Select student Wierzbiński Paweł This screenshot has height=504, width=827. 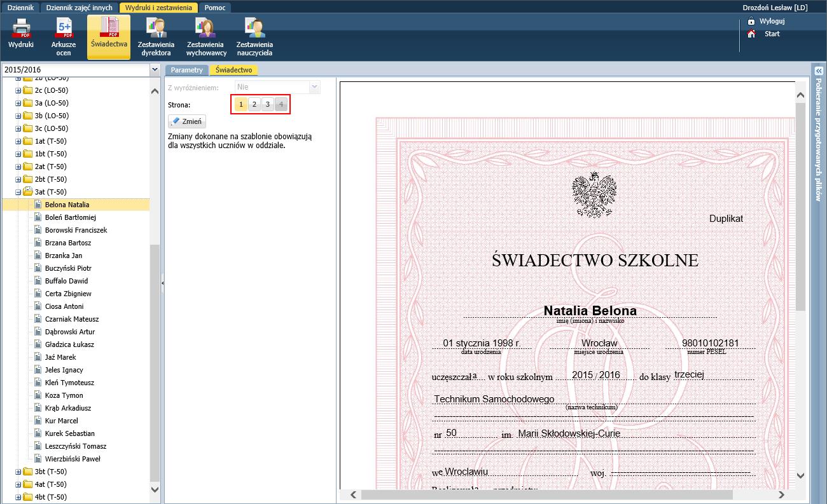click(73, 459)
